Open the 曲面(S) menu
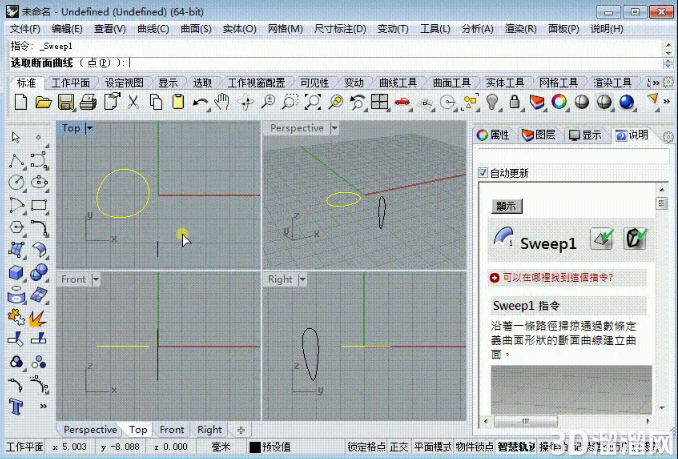This screenshot has width=678, height=459. pyautogui.click(x=196, y=29)
